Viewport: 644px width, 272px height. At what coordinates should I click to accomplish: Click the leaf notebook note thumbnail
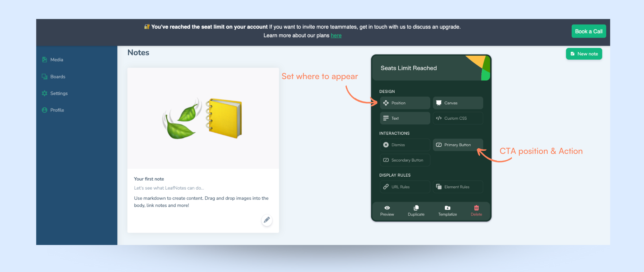[203, 118]
